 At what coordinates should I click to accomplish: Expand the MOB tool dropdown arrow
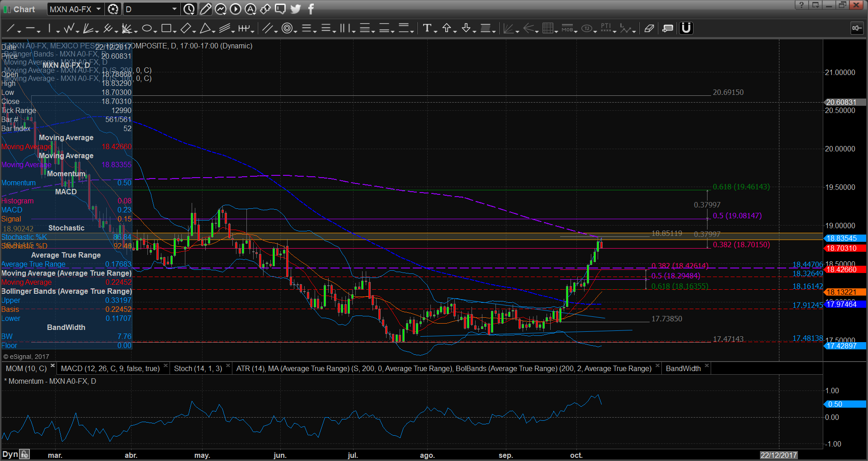(x=576, y=31)
